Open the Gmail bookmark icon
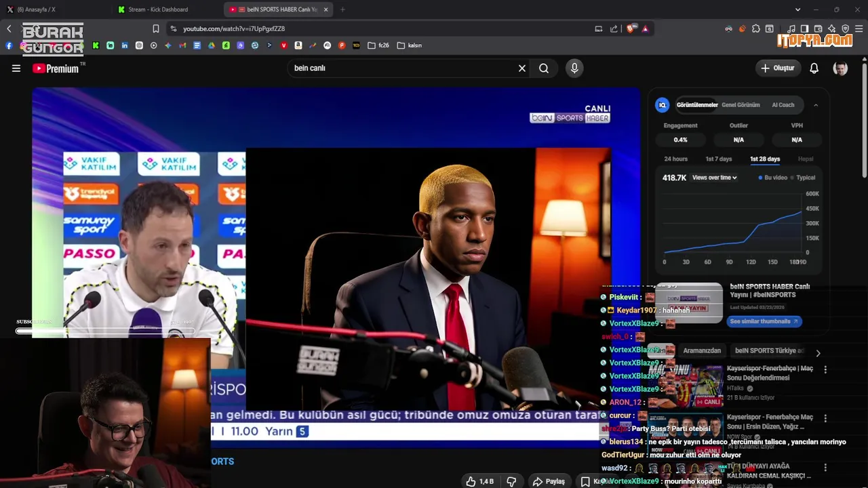Image resolution: width=868 pixels, height=488 pixels. 182,45
